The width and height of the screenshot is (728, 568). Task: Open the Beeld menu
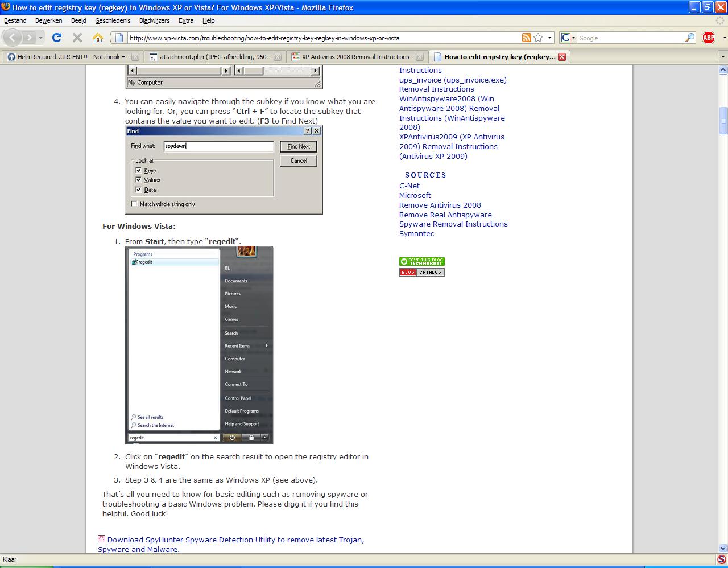coord(78,20)
